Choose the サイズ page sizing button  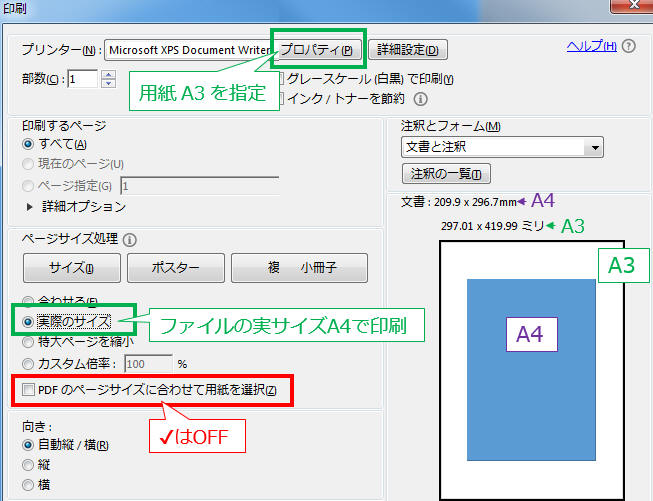click(x=72, y=268)
